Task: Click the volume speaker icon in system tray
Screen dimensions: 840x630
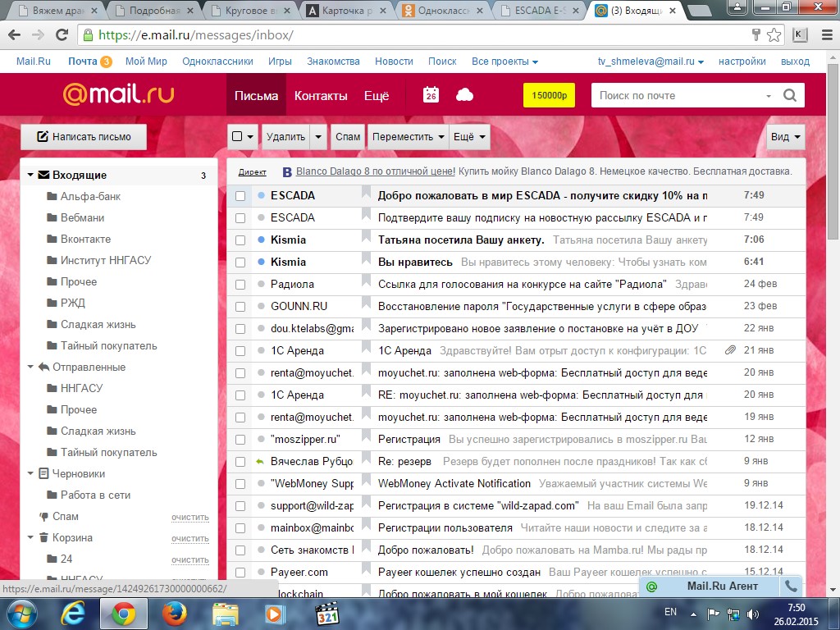Action: pos(753,614)
